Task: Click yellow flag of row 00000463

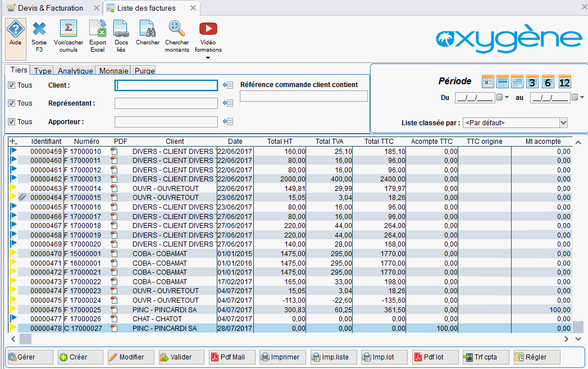Action: pyautogui.click(x=13, y=188)
